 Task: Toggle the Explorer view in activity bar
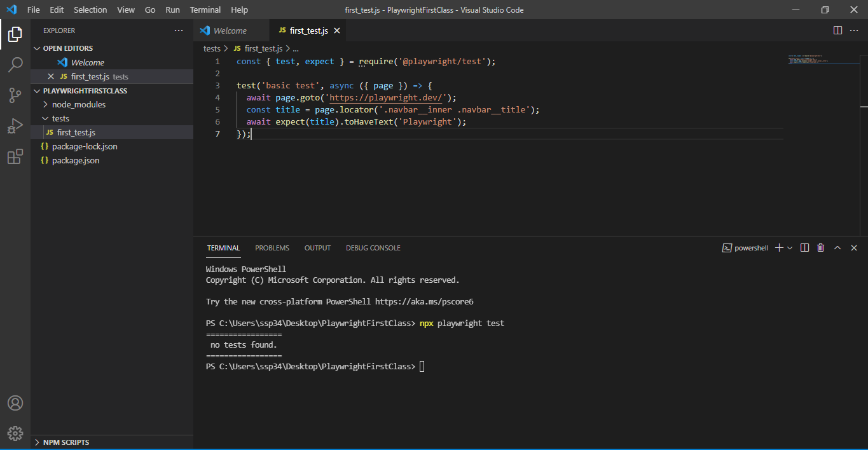click(x=15, y=34)
